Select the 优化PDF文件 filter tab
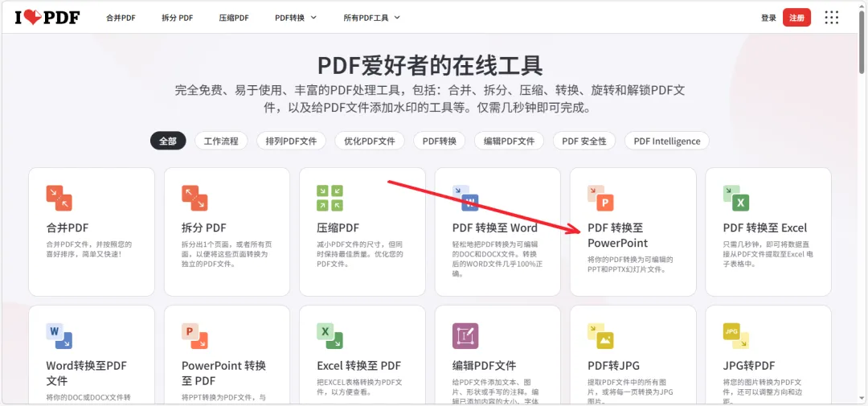868x406 pixels. [x=370, y=141]
